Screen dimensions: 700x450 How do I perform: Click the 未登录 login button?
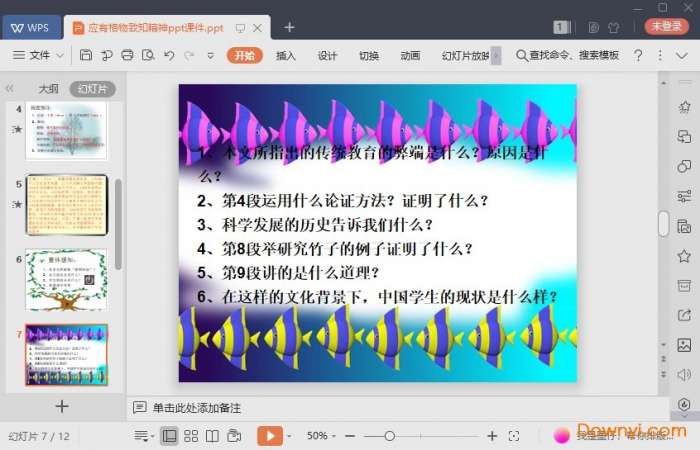(667, 26)
